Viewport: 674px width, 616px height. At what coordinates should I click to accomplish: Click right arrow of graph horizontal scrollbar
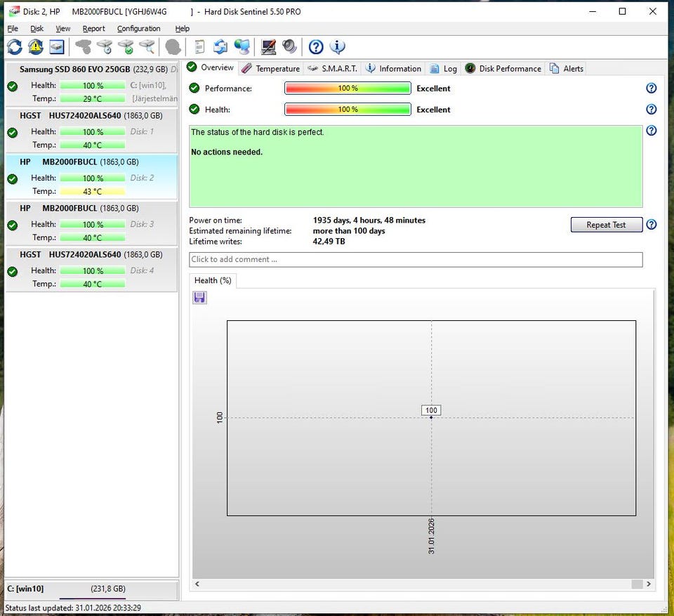[649, 584]
